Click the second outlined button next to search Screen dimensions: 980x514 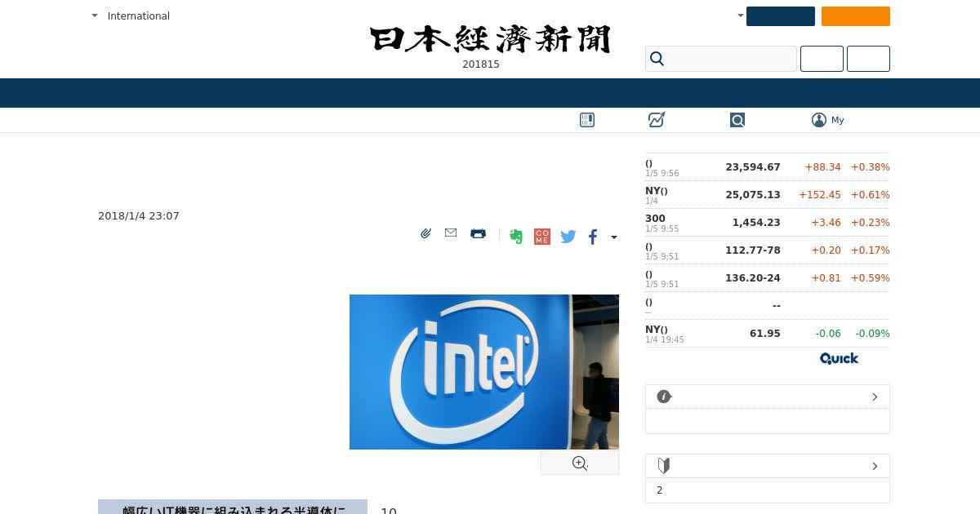(x=868, y=59)
